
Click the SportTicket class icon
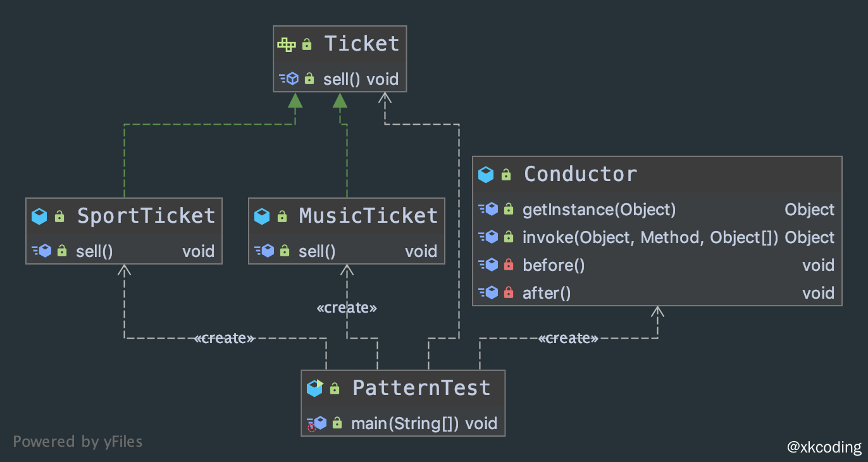39,216
